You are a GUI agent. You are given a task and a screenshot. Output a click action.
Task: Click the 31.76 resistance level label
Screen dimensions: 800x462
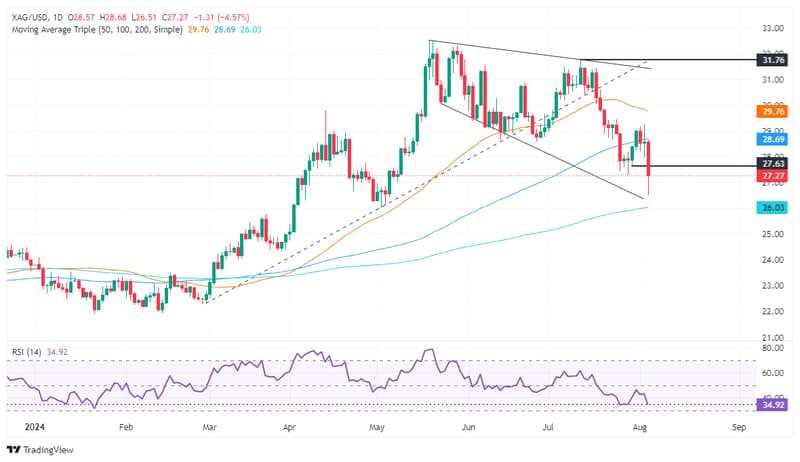point(772,60)
